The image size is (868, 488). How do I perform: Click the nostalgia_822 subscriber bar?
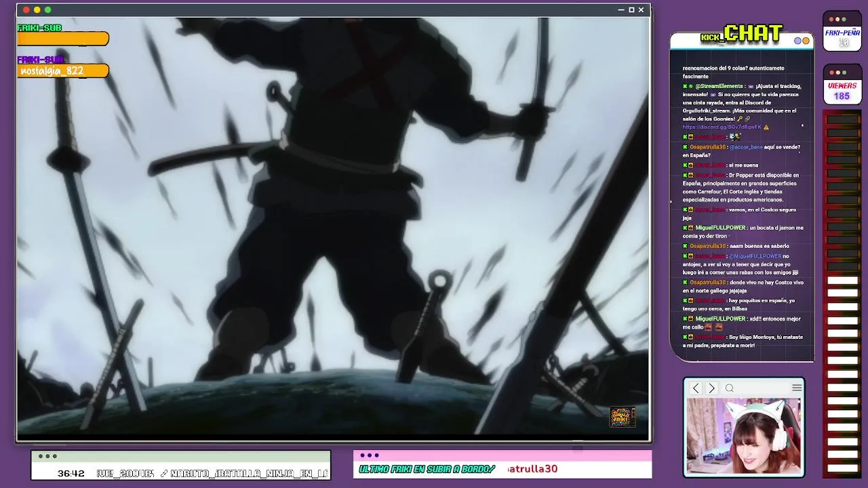62,70
